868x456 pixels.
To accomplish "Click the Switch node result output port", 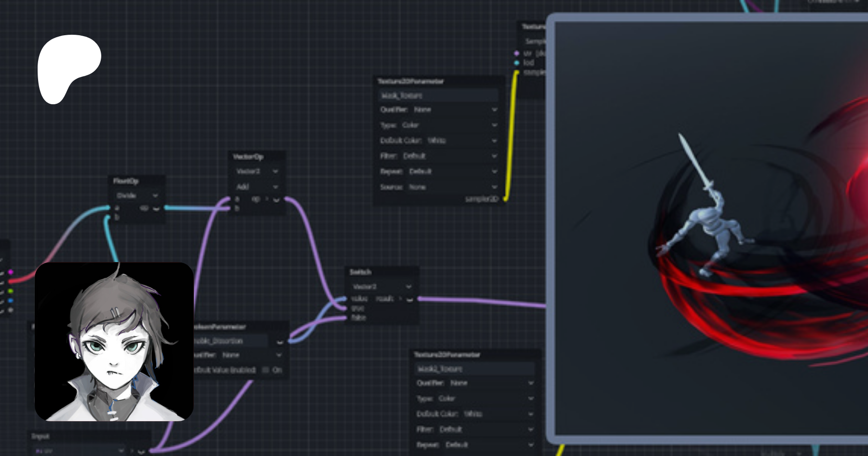I will tap(420, 299).
